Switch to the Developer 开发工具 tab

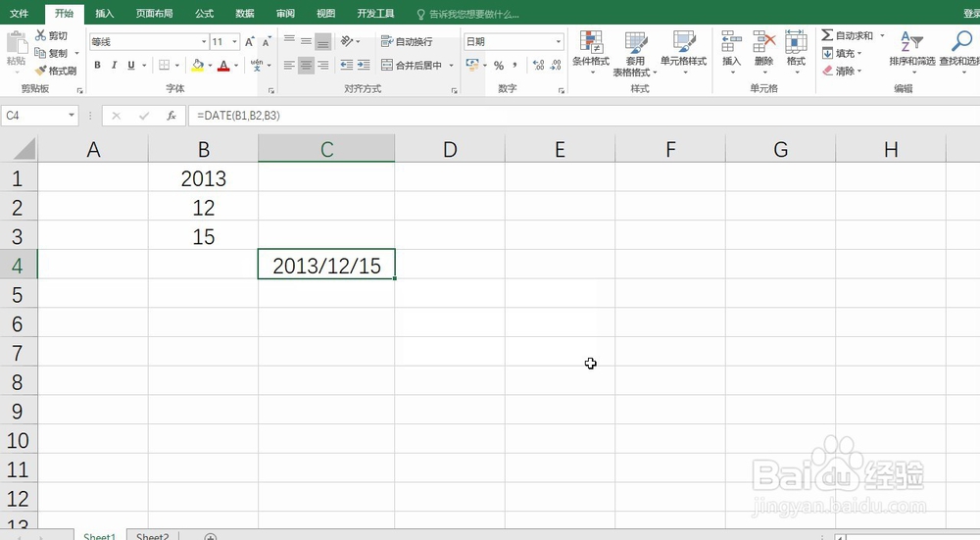[x=375, y=13]
